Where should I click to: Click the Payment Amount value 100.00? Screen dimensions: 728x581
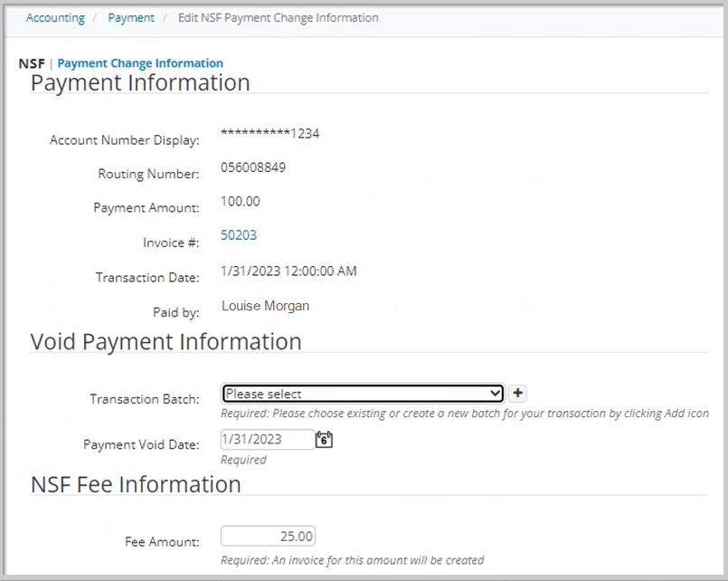tap(241, 201)
